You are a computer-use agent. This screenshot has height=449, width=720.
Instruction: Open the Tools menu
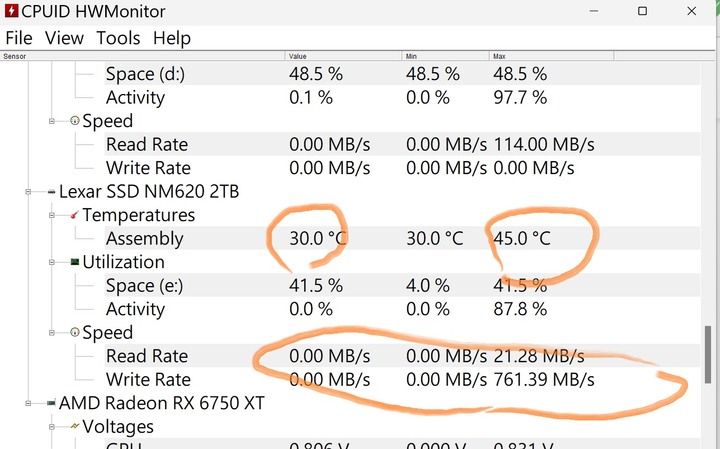coord(118,38)
